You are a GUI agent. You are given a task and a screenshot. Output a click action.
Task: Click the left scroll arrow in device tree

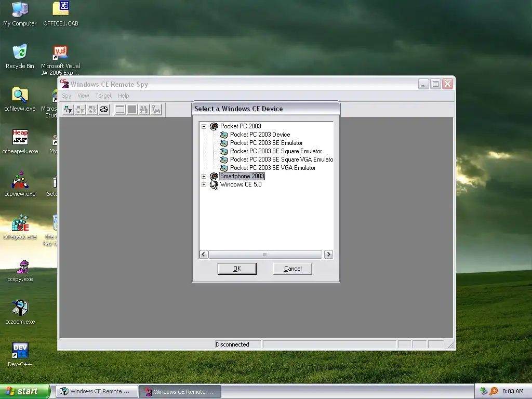pos(204,255)
